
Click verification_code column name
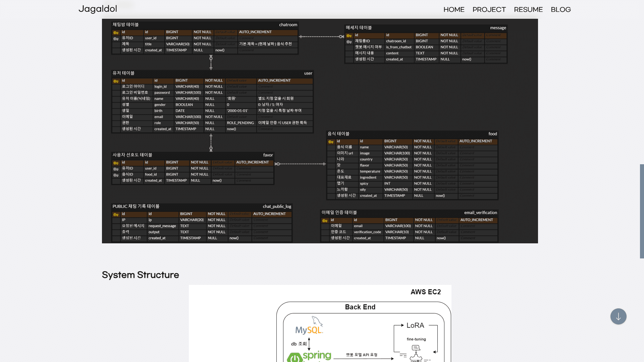pyautogui.click(x=367, y=232)
